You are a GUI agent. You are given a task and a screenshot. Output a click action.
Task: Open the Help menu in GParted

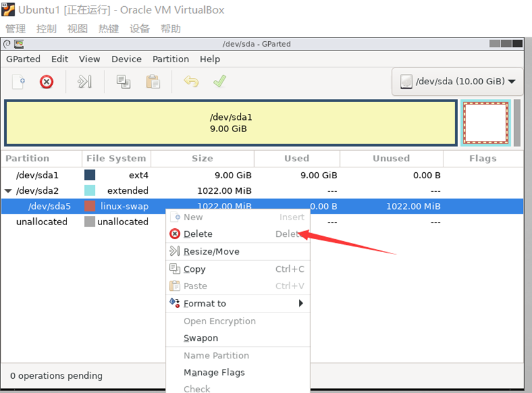(210, 59)
